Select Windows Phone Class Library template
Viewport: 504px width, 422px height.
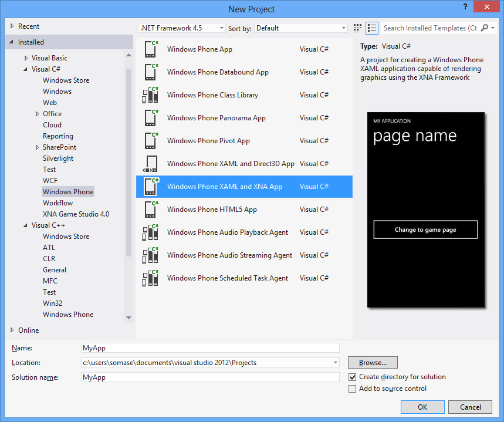pos(244,95)
